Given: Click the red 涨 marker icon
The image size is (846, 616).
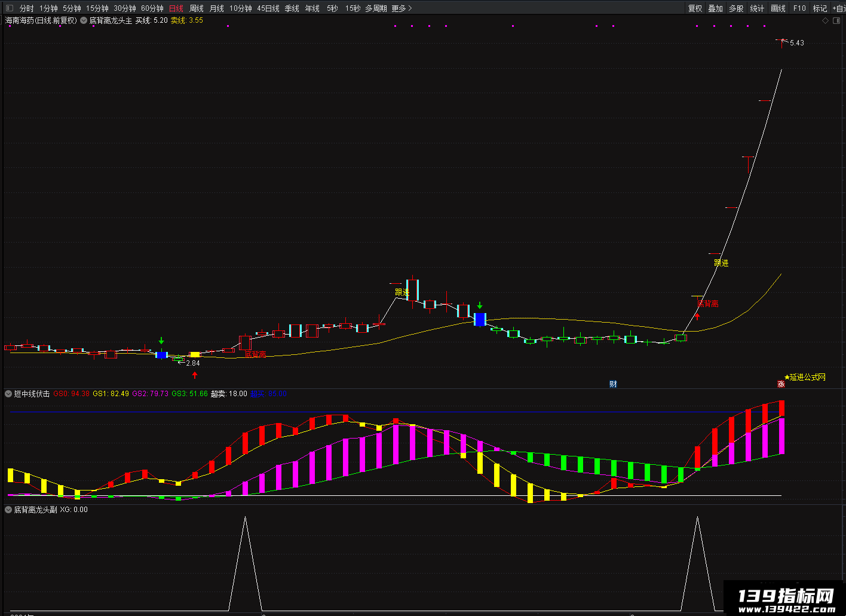Looking at the screenshot, I should pyautogui.click(x=780, y=384).
